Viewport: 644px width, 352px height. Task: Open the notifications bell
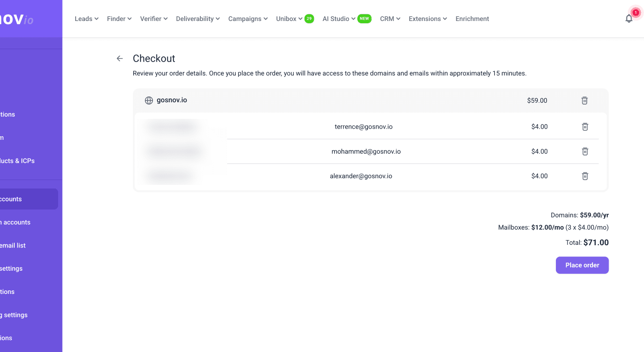click(x=629, y=19)
